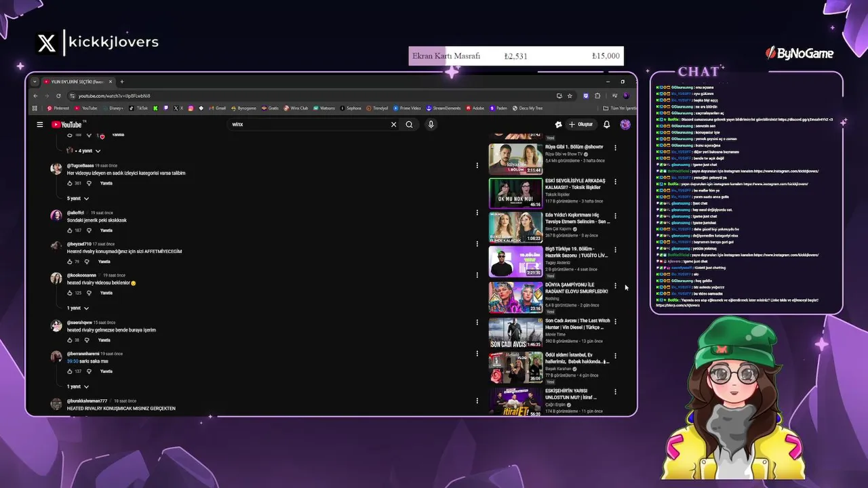Click the ByNoGame sponsor logo
The image size is (868, 488).
800,53
